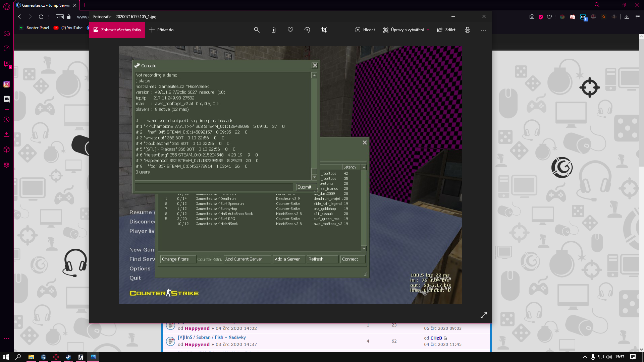This screenshot has width=644, height=362.
Task: Open Twitch panel in the Opera sidebar
Action: tap(7, 64)
